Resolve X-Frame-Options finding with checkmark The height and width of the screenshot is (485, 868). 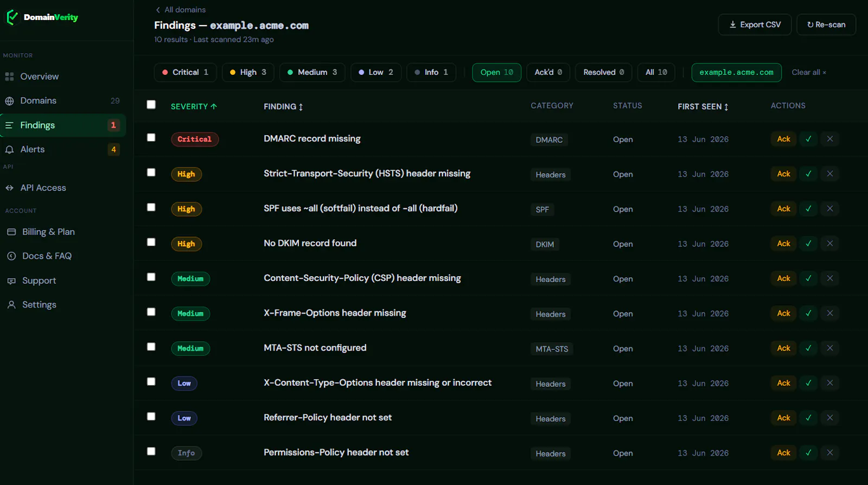coord(808,313)
